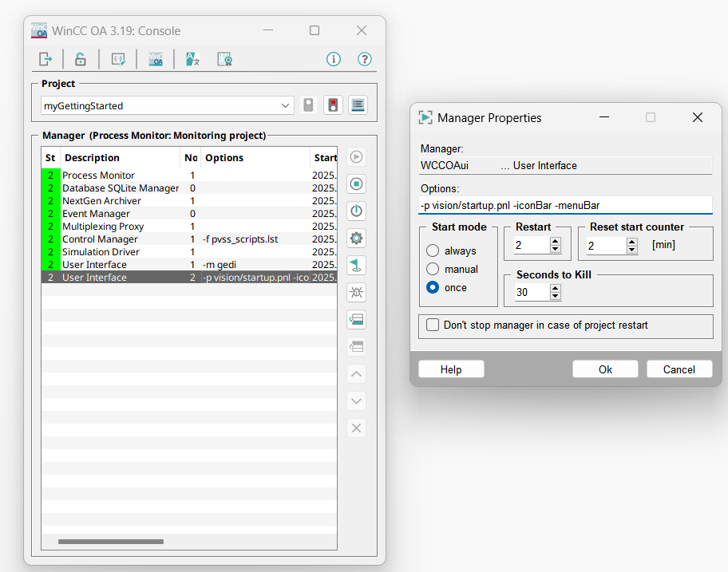Click the horizontal scrollbar of manager list
Viewport: 728px width, 572px height.
110,542
